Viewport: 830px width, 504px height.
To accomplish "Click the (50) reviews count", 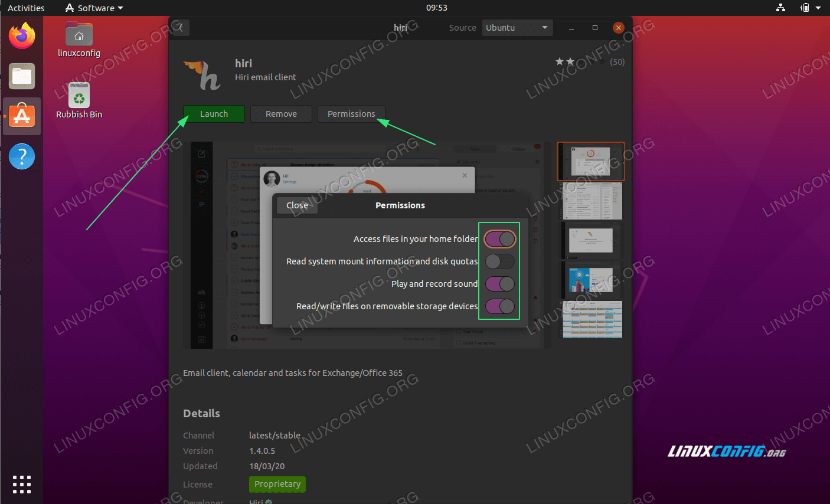I will (617, 62).
